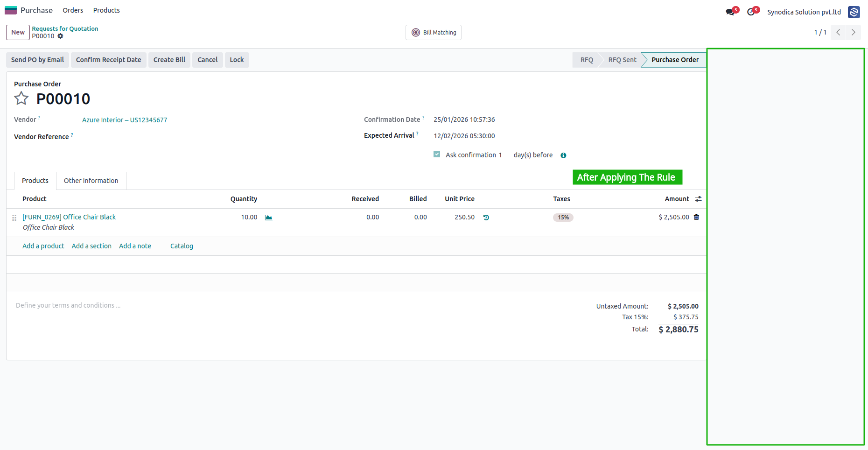Image resolution: width=868 pixels, height=450 pixels.
Task: Click the Create Bill button
Action: (169, 60)
